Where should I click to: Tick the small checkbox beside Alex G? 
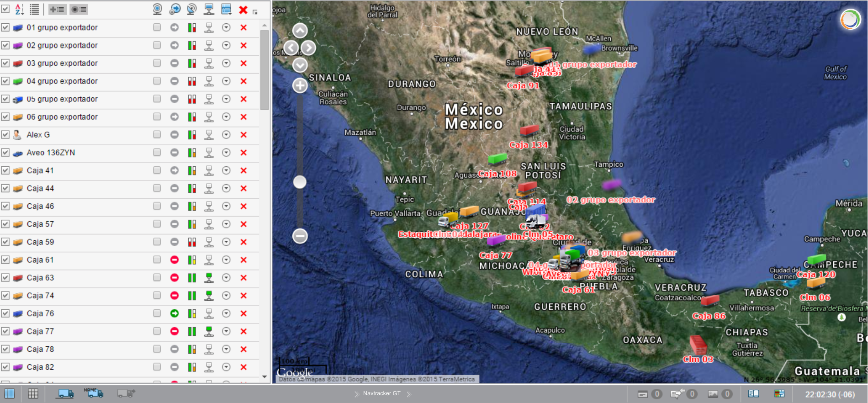pos(157,135)
